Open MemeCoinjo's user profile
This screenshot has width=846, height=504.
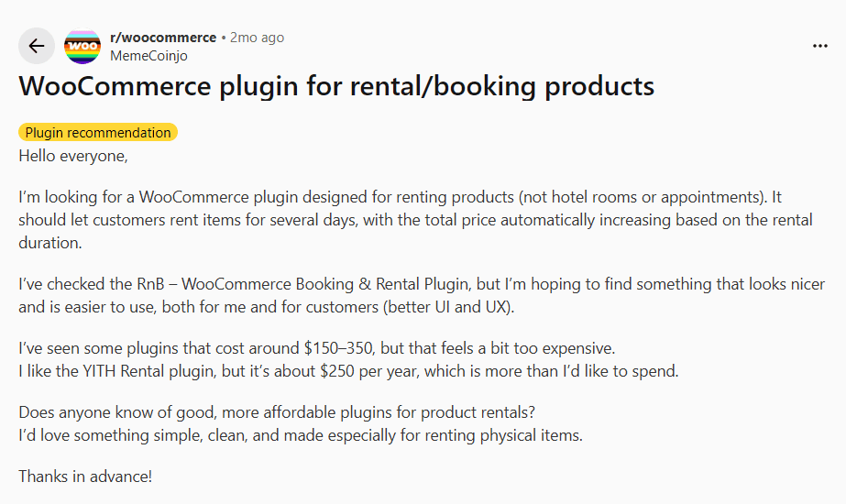pyautogui.click(x=148, y=55)
